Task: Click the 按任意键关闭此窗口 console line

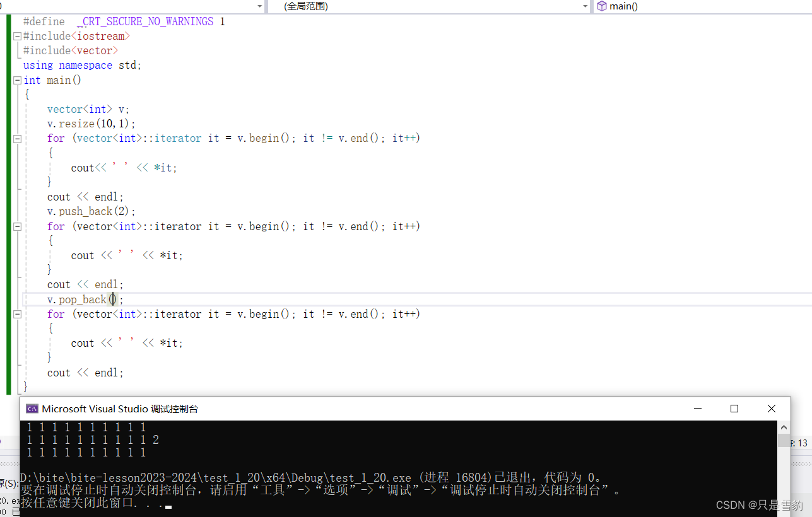Action: tap(96, 502)
